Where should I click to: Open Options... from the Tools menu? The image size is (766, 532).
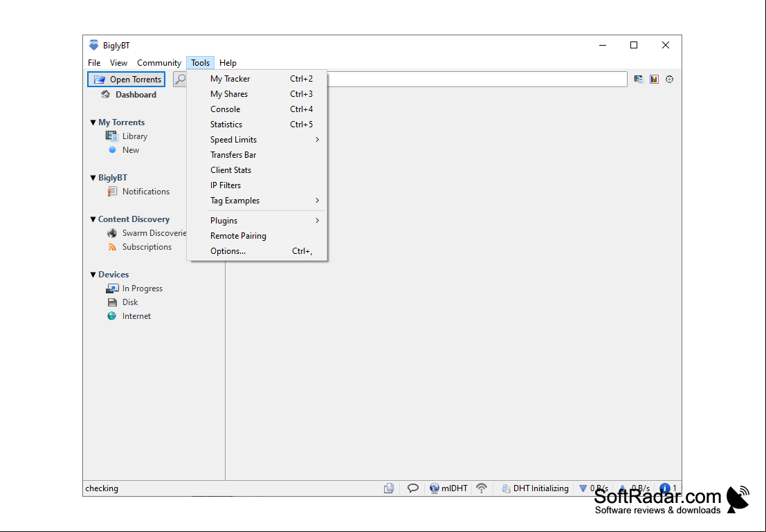click(x=257, y=251)
